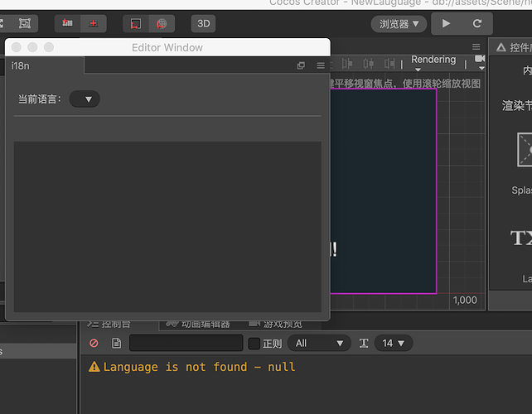
Task: Click the align left edges icon in scene toolbar
Action: [347, 64]
